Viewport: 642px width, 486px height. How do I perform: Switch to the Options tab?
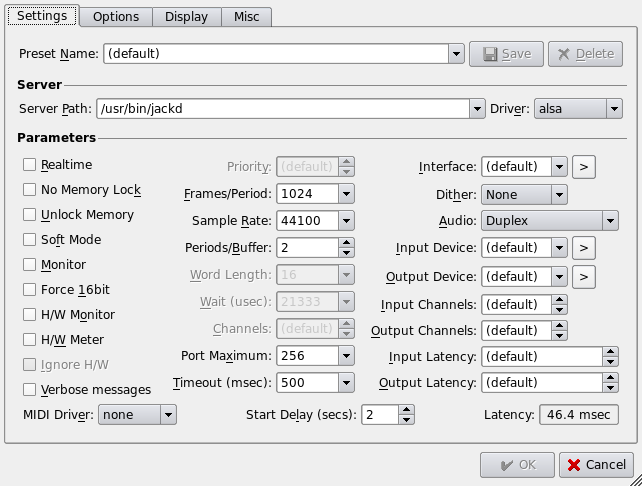(x=116, y=17)
